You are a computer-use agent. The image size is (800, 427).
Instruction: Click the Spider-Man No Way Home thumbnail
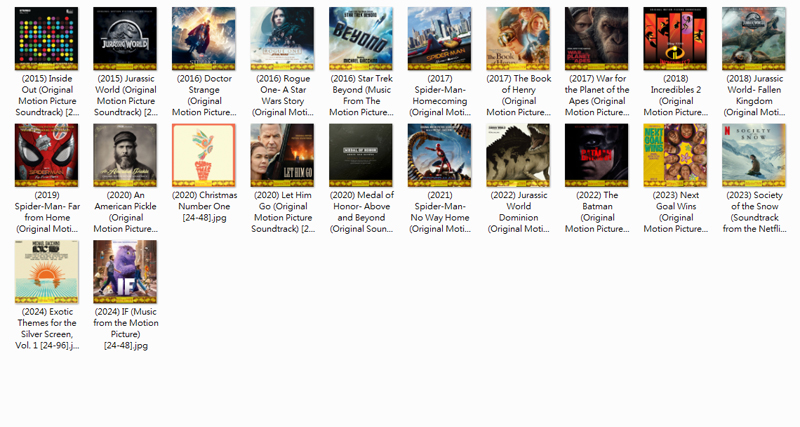point(439,155)
